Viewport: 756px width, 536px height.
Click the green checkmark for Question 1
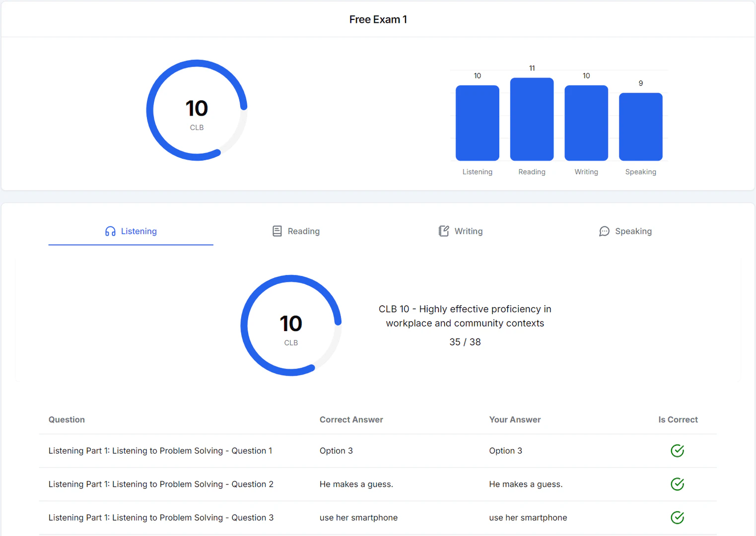(677, 451)
